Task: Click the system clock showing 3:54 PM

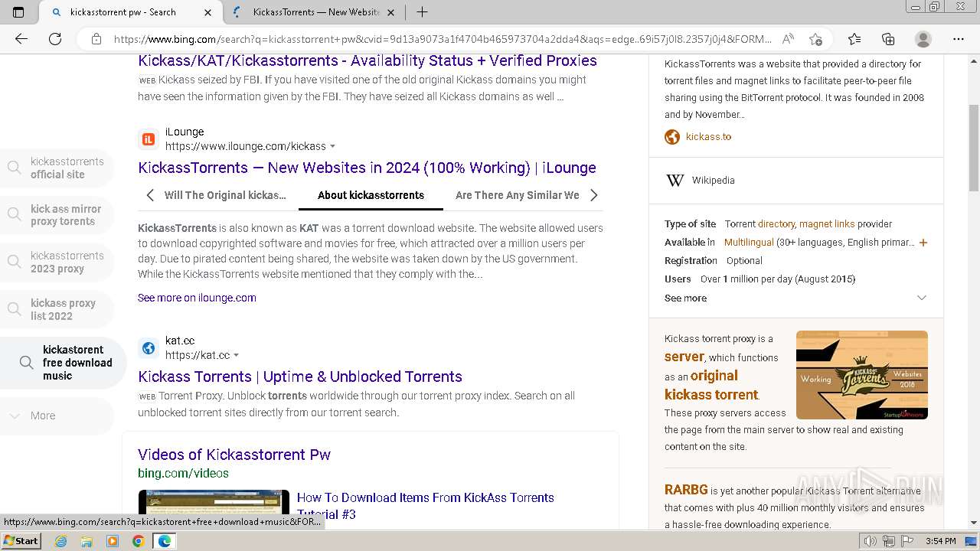Action: pyautogui.click(x=940, y=541)
